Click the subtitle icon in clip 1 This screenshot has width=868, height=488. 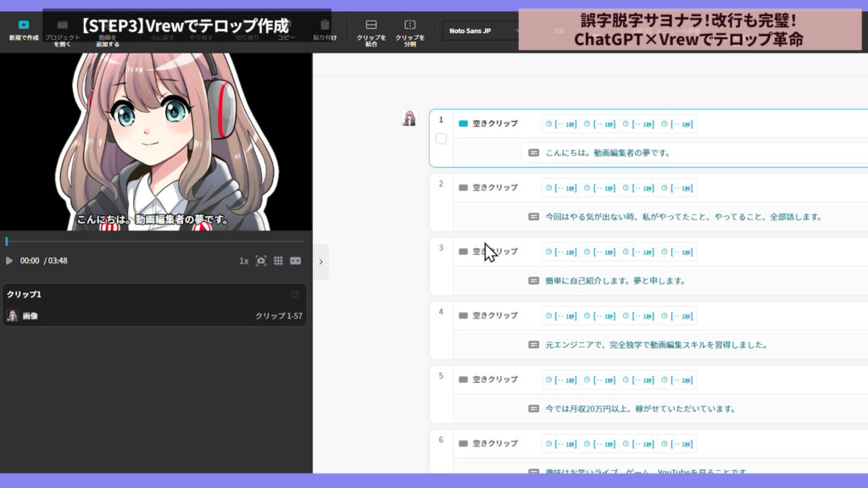point(534,152)
